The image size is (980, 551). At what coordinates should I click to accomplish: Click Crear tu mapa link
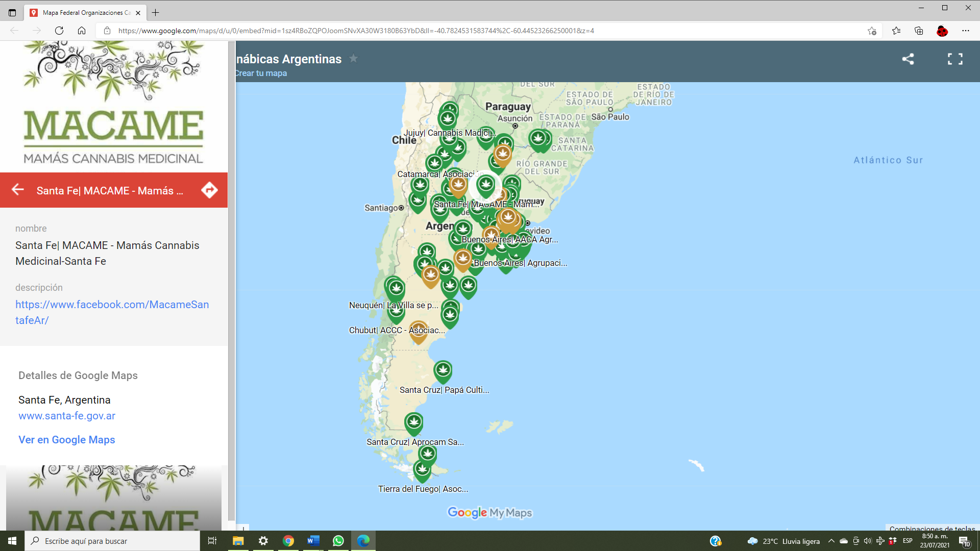pyautogui.click(x=261, y=73)
